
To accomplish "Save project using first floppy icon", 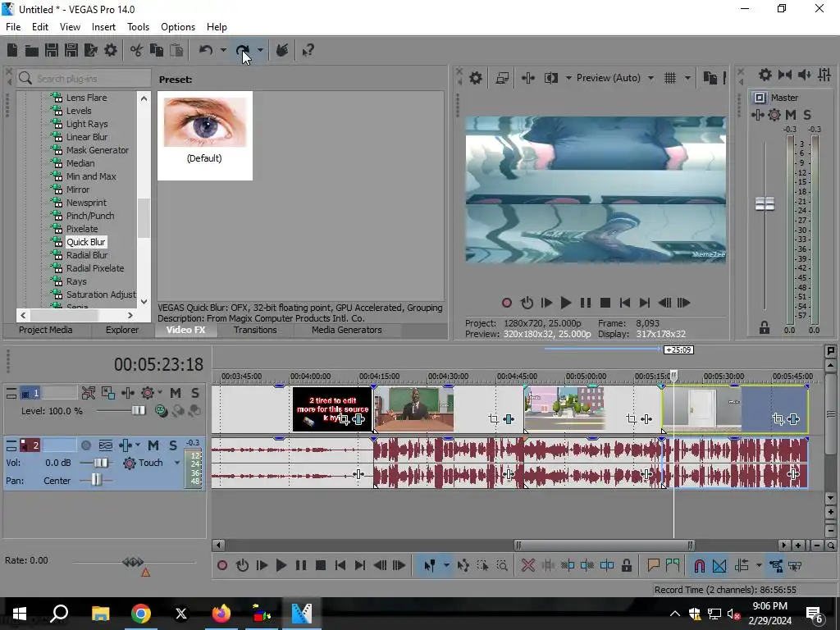I will [52, 50].
